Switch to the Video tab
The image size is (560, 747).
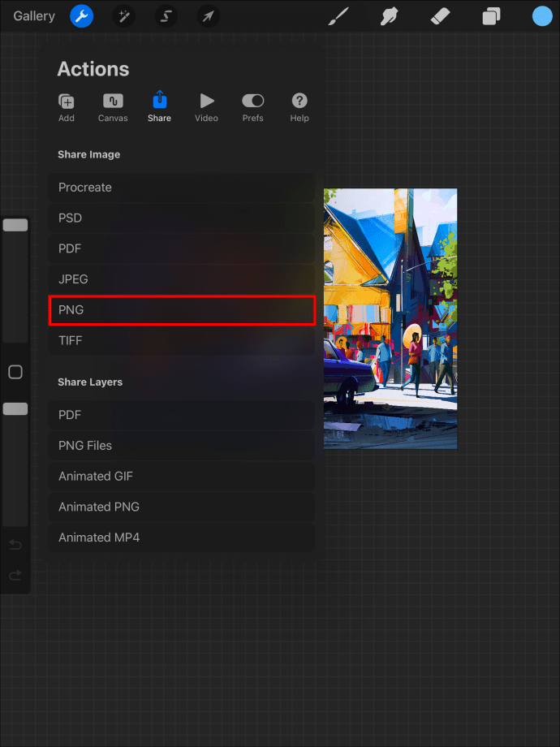pos(206,108)
